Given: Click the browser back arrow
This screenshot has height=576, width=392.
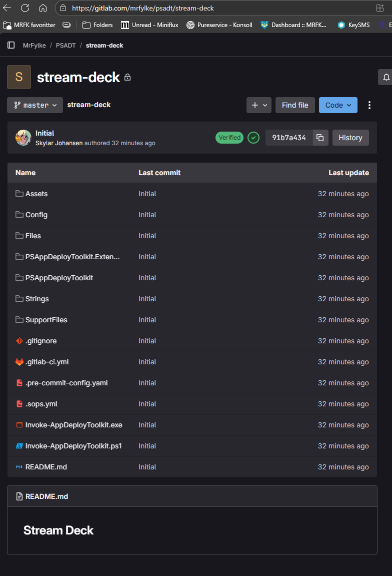Looking at the screenshot, I should click(7, 8).
